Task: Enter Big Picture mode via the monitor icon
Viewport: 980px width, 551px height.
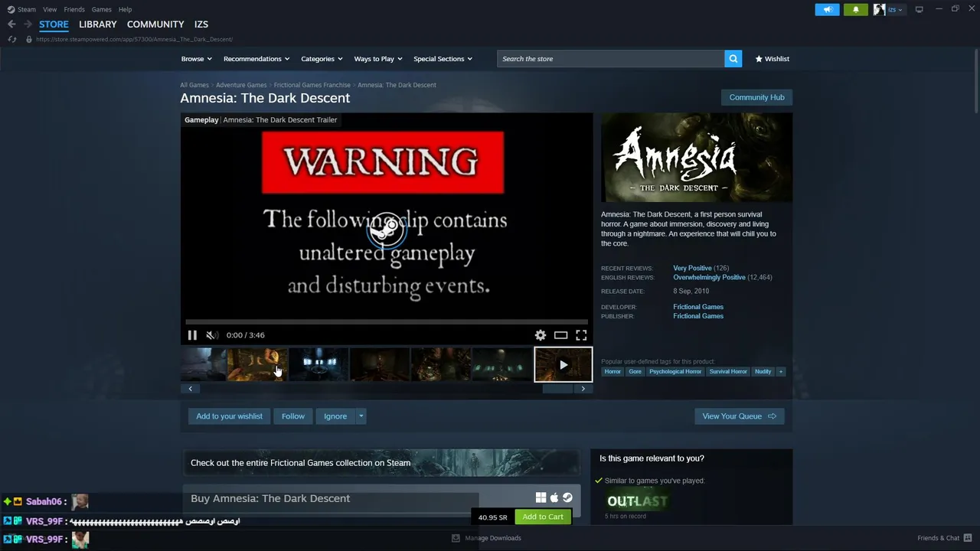Action: (919, 9)
